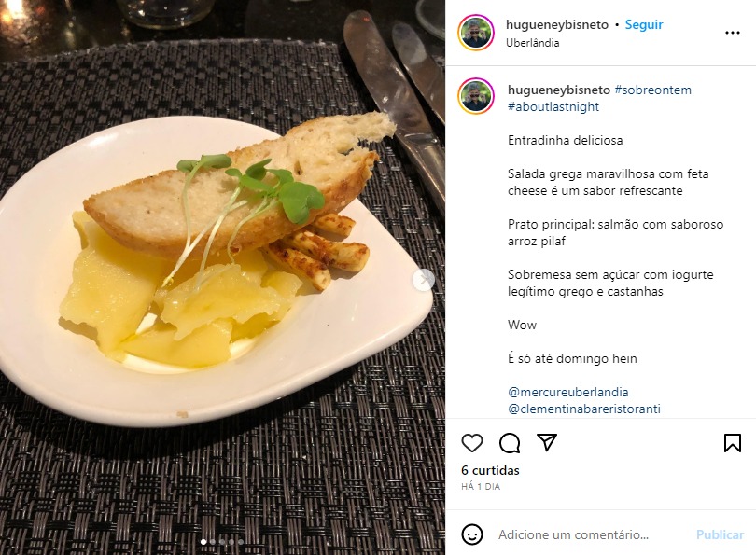
Task: Visit @clementinabareristoranti mention
Action: (584, 409)
